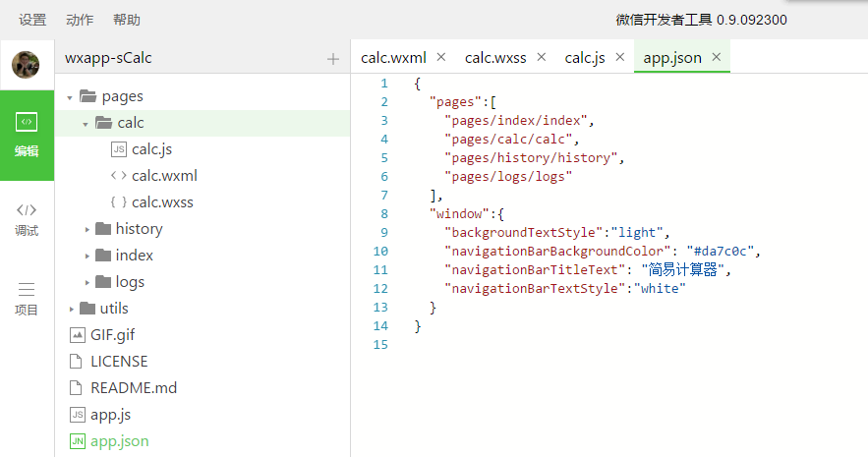Click the user avatar in sidebar
The image size is (868, 457).
[26, 65]
